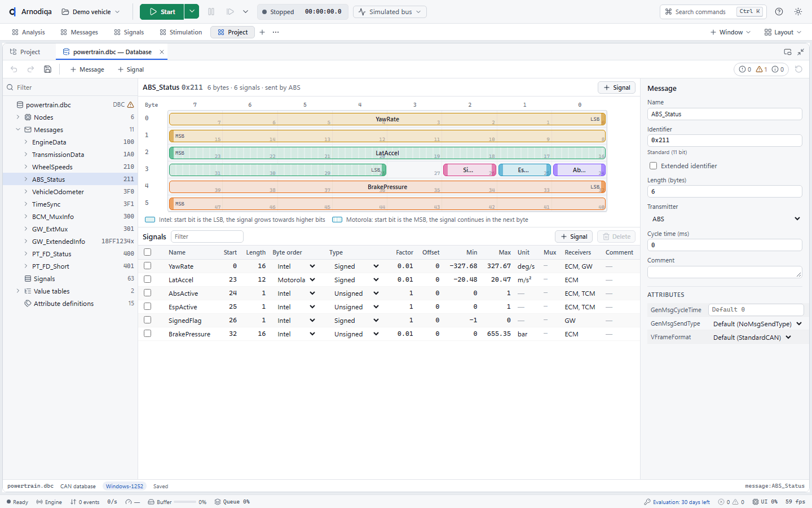812x508 pixels.
Task: Close the powertrain.dbc database tab
Action: (162, 52)
